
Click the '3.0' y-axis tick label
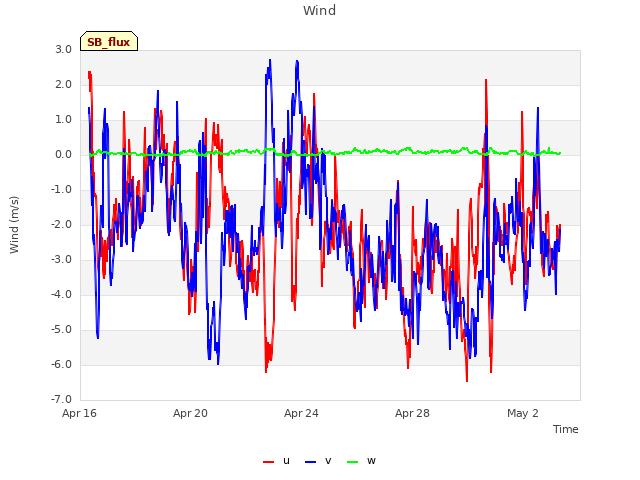click(x=64, y=49)
